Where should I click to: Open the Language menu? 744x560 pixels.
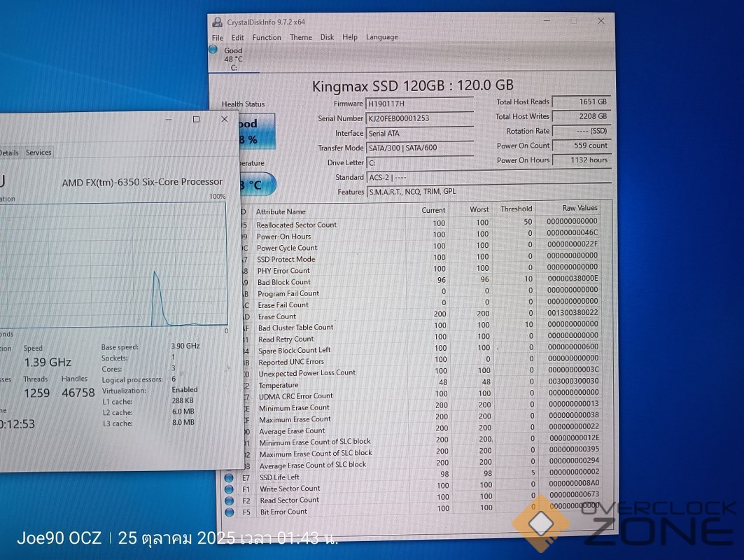click(x=381, y=37)
